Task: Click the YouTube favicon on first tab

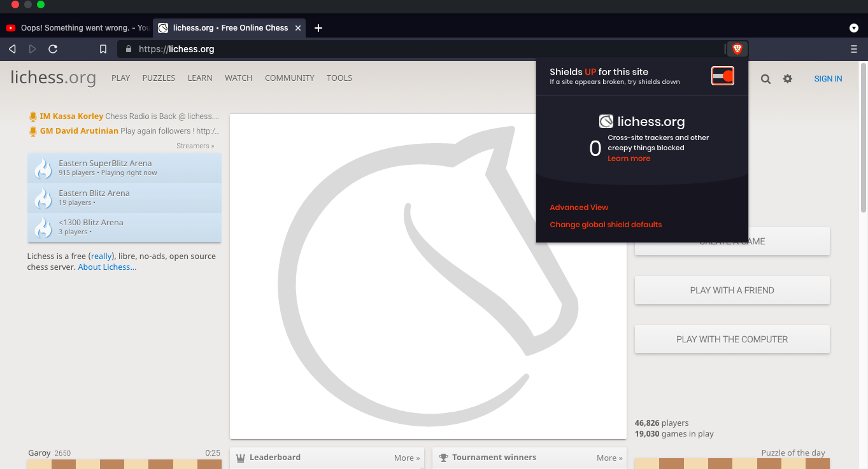Action: pos(11,28)
